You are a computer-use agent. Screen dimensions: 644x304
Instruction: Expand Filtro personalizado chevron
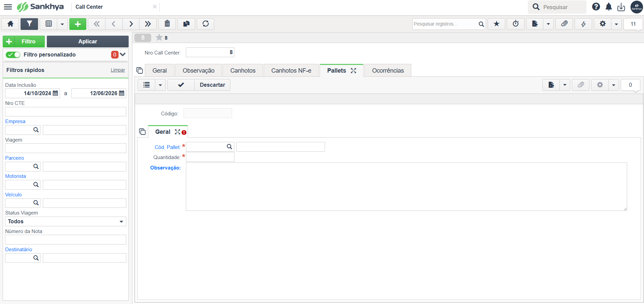[123, 54]
